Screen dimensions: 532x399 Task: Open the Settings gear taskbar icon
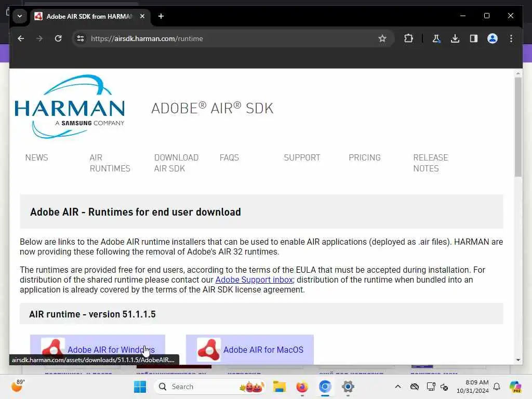[x=348, y=387]
